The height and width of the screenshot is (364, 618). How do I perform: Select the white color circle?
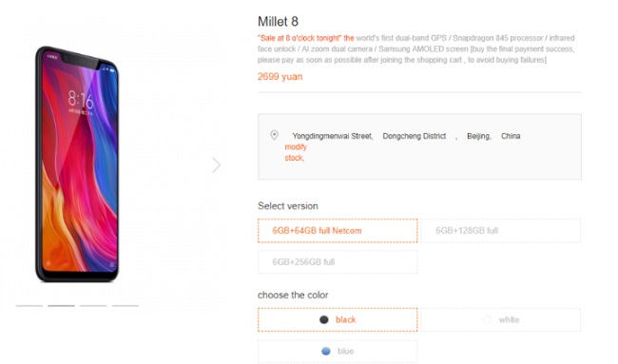488,320
